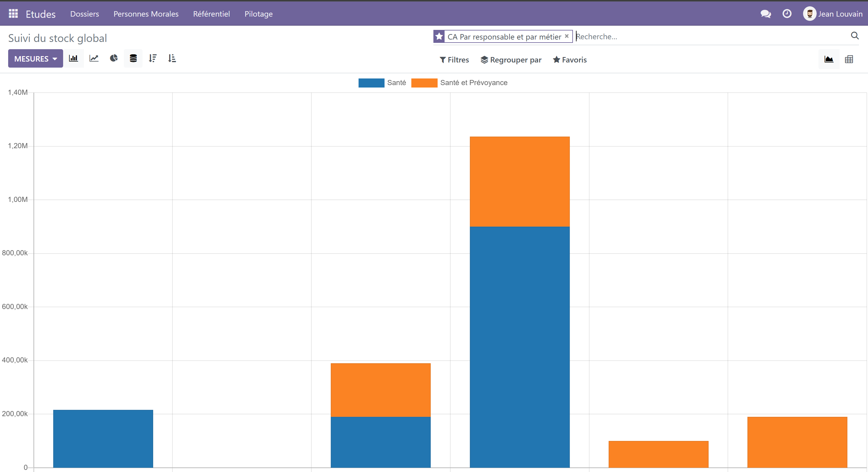Click the search magnifier icon
Screen dimensions: 868x472
tap(854, 36)
